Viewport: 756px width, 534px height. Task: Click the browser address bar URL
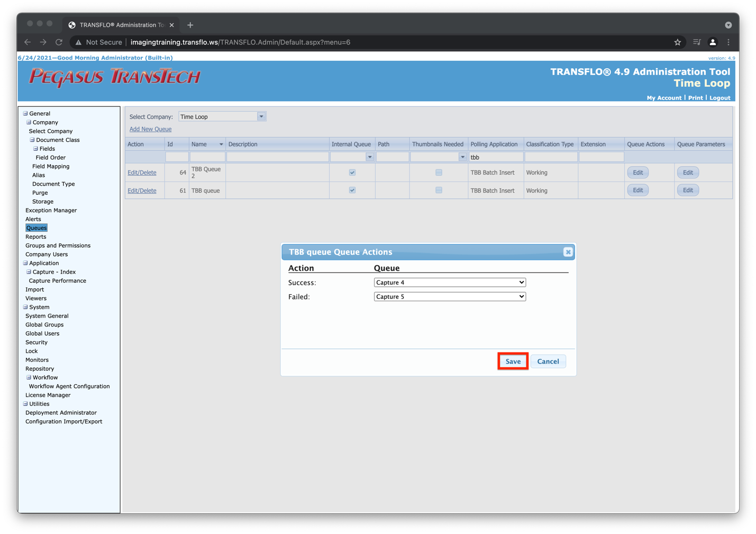coord(240,42)
